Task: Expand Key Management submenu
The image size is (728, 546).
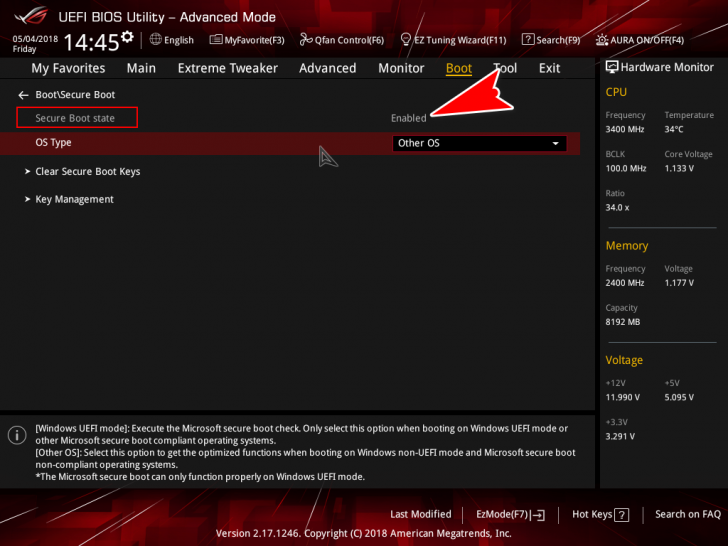Action: pos(69,199)
